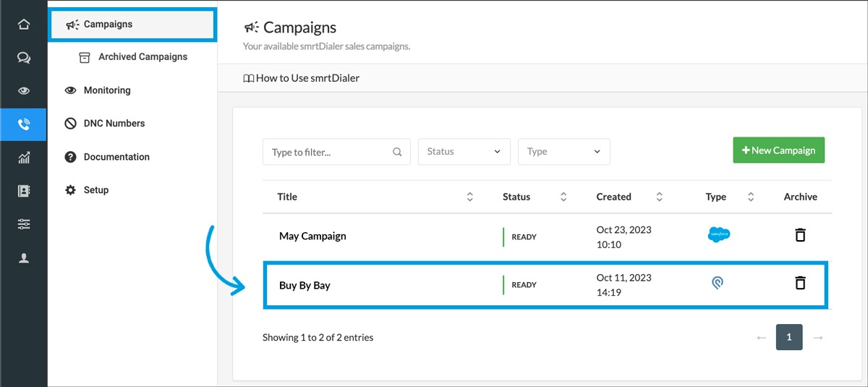This screenshot has height=387, width=868.
Task: Open the analytics chart icon in rail
Action: pos(24,158)
